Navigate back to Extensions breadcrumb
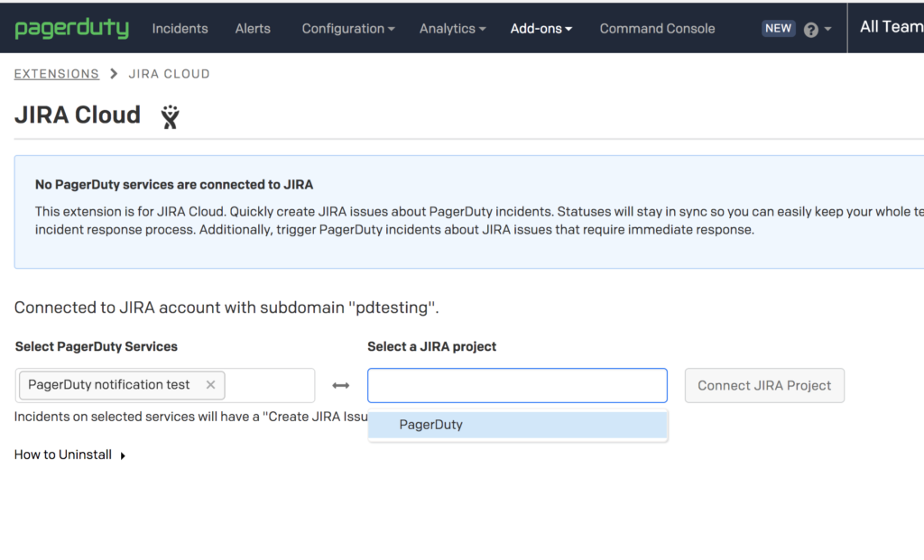This screenshot has width=924, height=560. click(57, 74)
